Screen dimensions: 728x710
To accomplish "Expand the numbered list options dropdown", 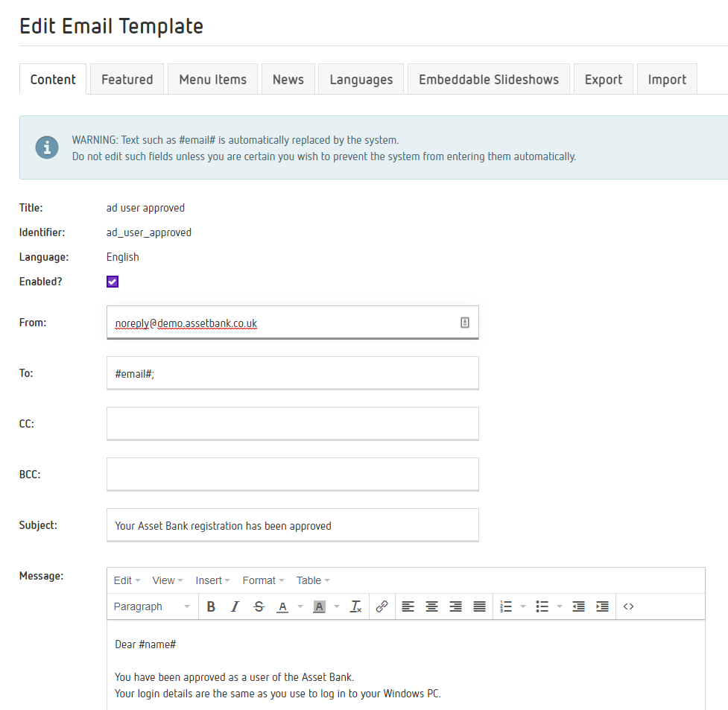I will [522, 606].
